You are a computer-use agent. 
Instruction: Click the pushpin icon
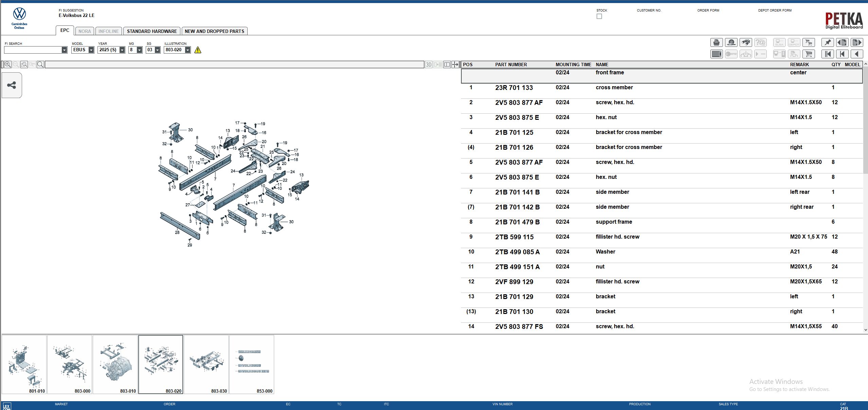[x=828, y=42]
